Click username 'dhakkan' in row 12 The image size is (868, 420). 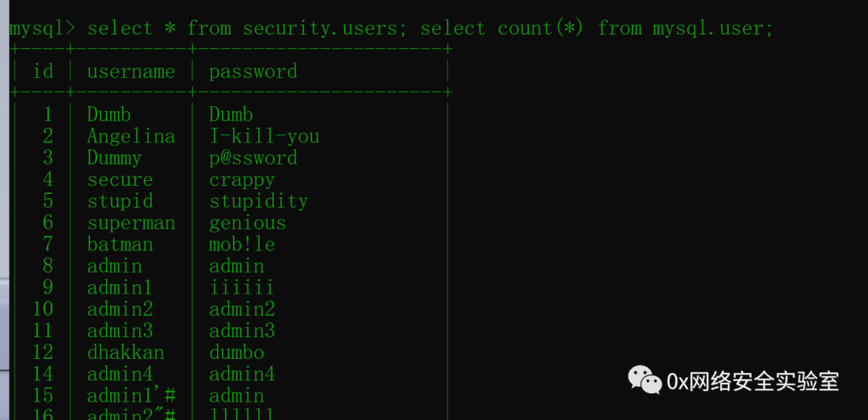(x=125, y=352)
